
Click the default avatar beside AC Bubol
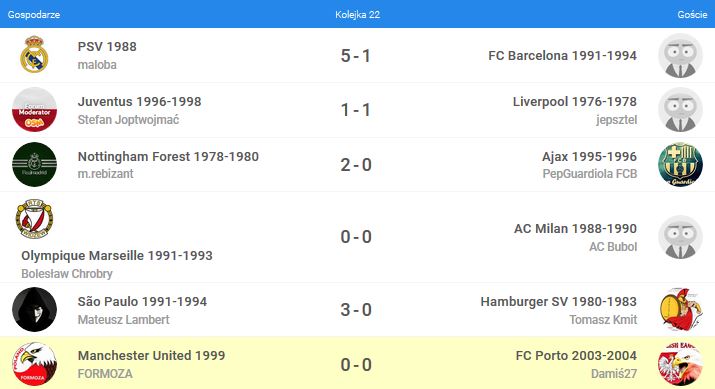coord(680,237)
